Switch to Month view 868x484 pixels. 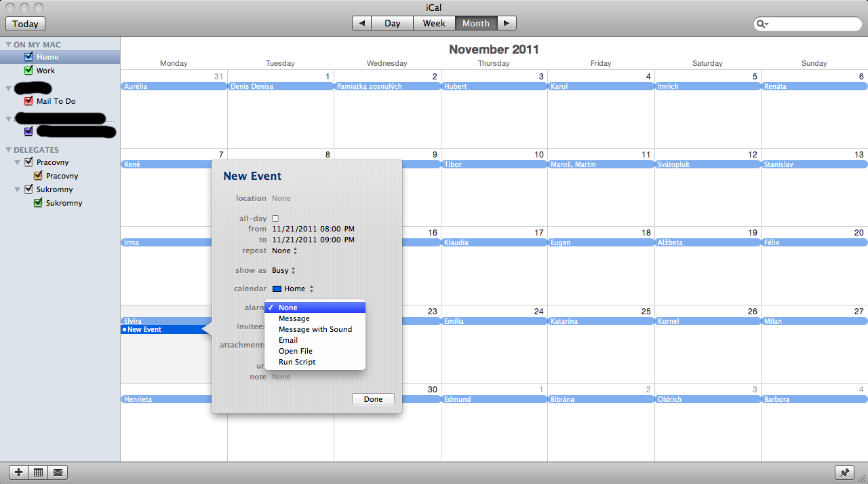pyautogui.click(x=476, y=23)
